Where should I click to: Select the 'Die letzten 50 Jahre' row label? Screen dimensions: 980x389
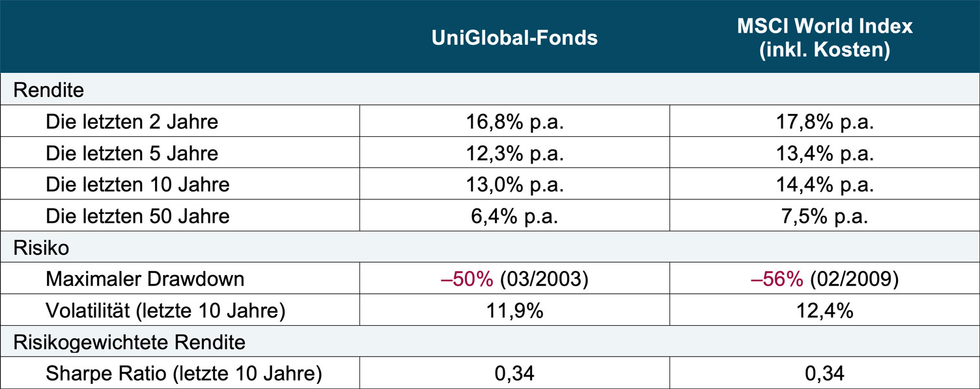pos(137,216)
